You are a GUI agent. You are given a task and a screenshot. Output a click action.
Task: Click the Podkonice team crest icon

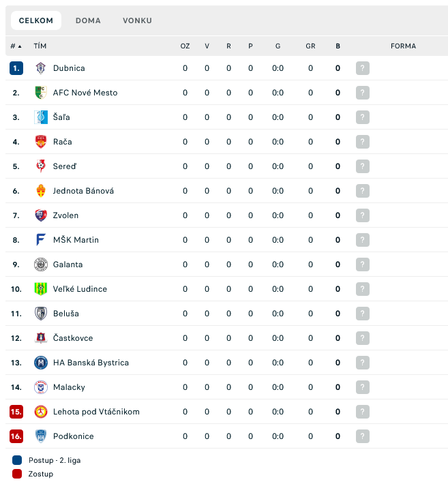pos(41,436)
